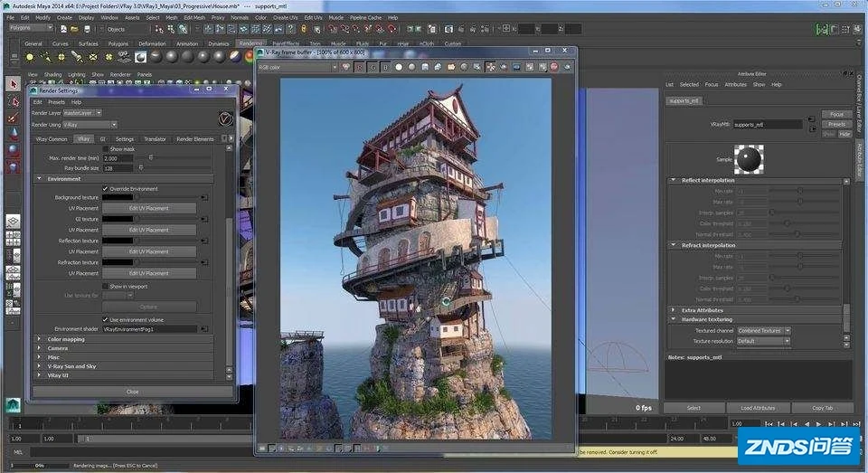Click Close button in Render Settings
868x473 pixels.
click(x=133, y=392)
